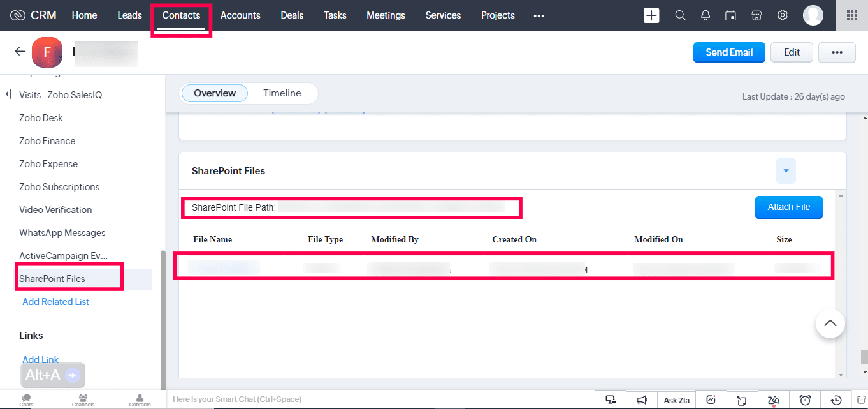Click the CRM logo icon

(18, 15)
